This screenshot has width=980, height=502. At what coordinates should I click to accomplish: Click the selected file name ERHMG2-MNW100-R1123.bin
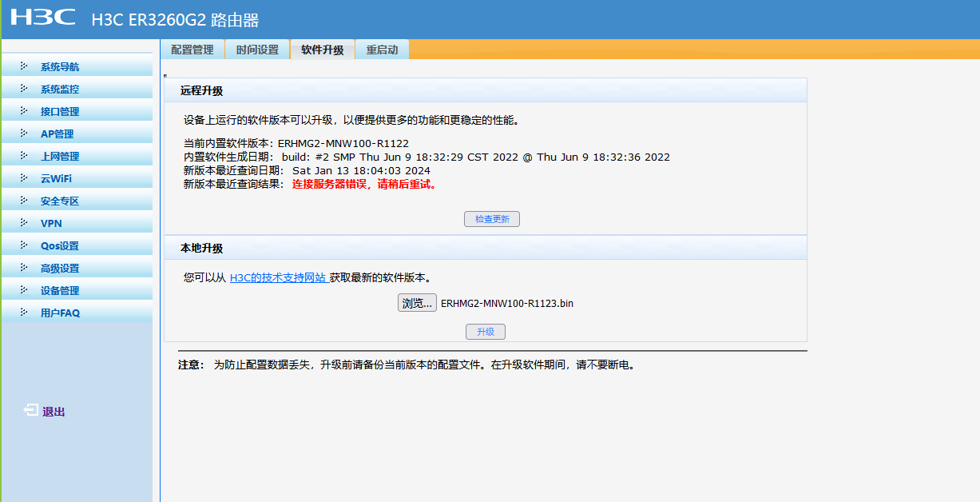click(x=507, y=303)
